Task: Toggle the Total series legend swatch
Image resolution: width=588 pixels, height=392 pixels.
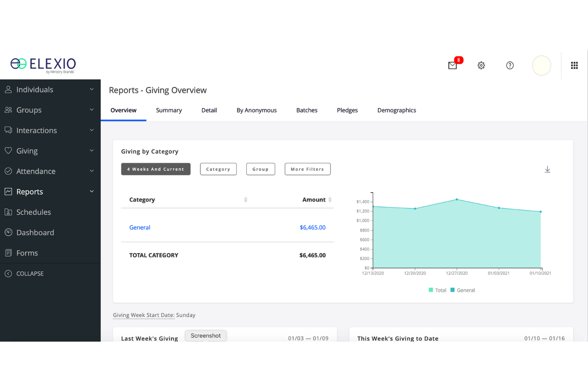Action: tap(431, 290)
